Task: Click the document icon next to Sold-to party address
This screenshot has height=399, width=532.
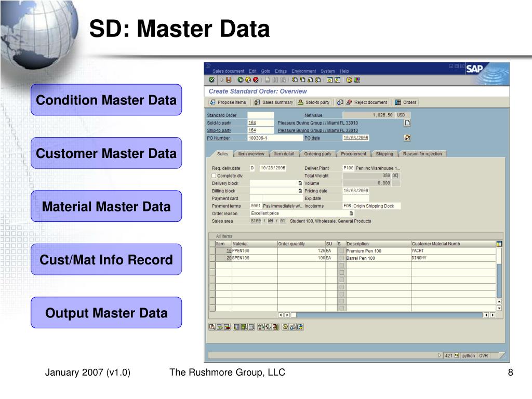Action: pyautogui.click(x=407, y=123)
